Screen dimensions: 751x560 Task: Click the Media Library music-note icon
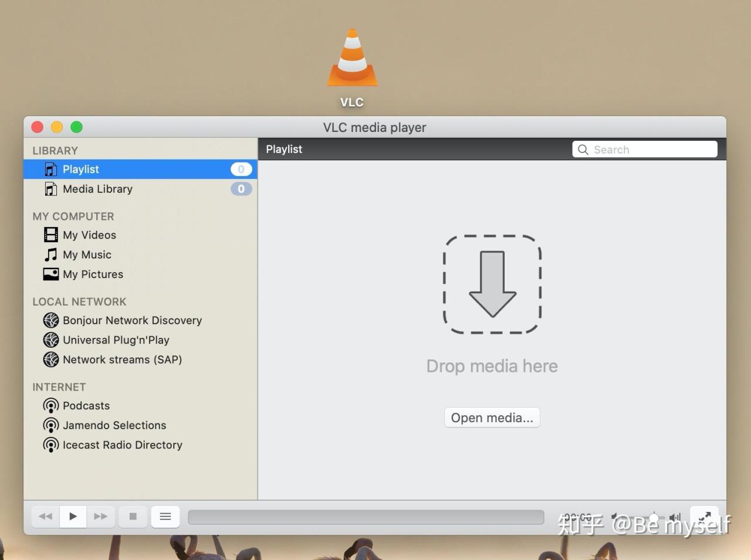51,189
